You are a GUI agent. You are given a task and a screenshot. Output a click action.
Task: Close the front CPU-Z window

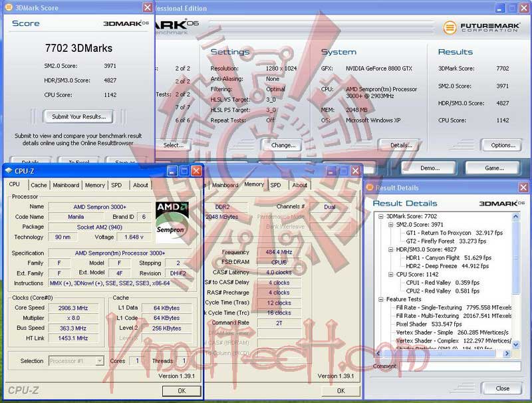coord(196,171)
